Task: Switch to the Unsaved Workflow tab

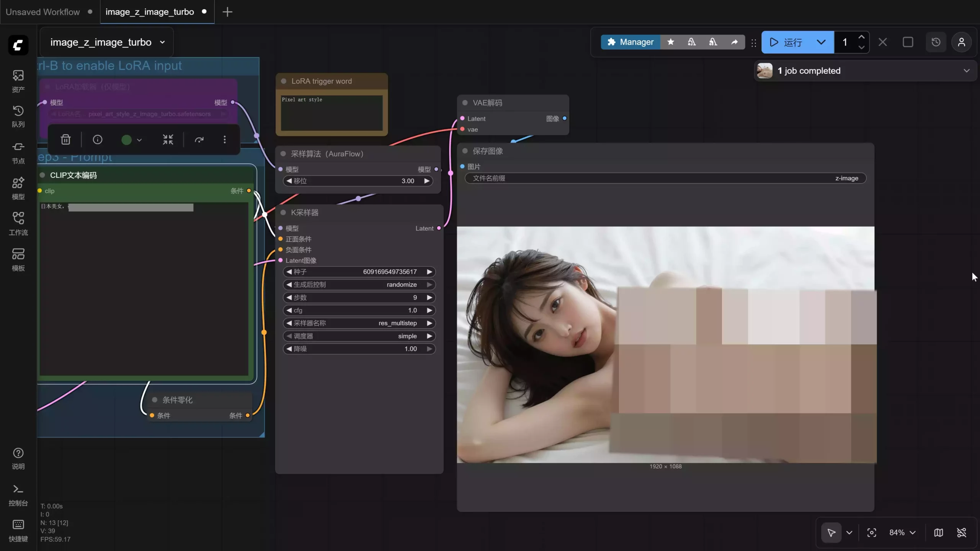Action: pos(42,11)
